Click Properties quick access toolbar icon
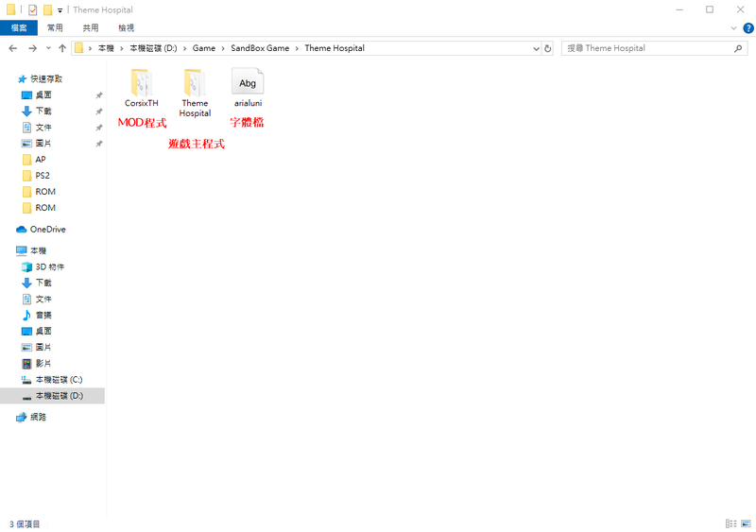Image resolution: width=756 pixels, height=532 pixels. 33,9
